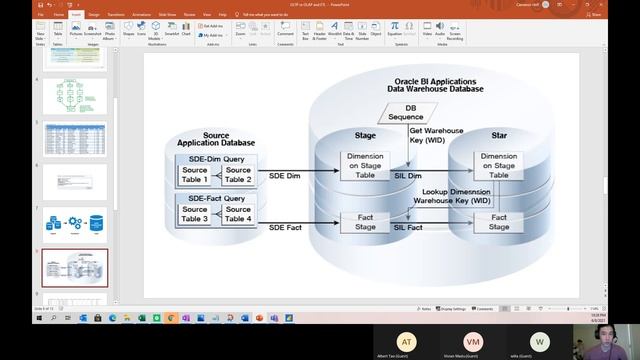The height and width of the screenshot is (360, 640).
Task: Insert an Object
Action: [x=376, y=29]
